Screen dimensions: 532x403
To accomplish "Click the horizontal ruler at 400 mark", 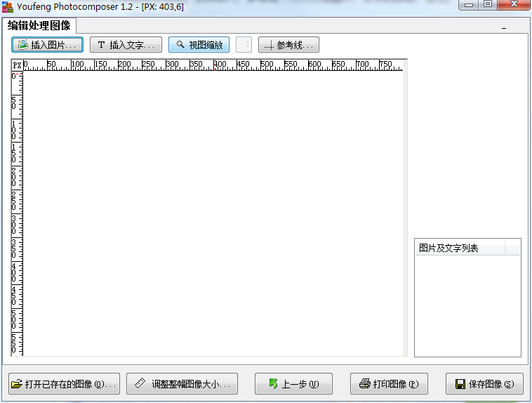I will coord(220,65).
